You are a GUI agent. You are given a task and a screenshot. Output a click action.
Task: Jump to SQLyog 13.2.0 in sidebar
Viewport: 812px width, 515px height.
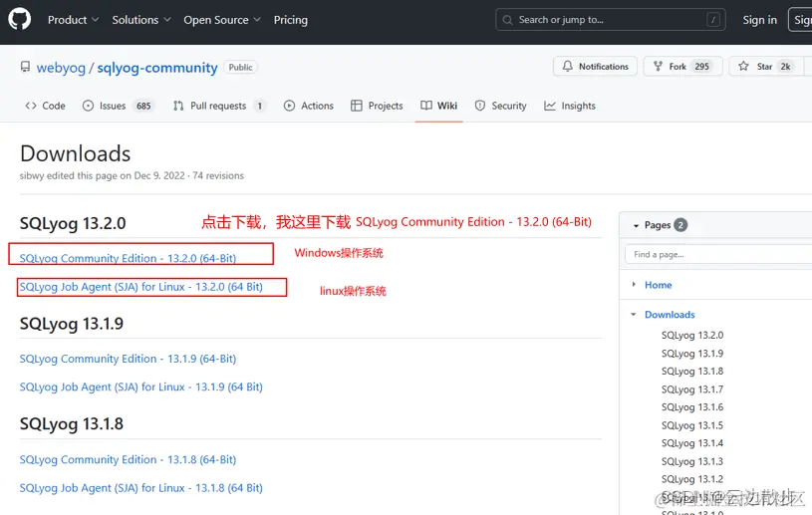[692, 336]
